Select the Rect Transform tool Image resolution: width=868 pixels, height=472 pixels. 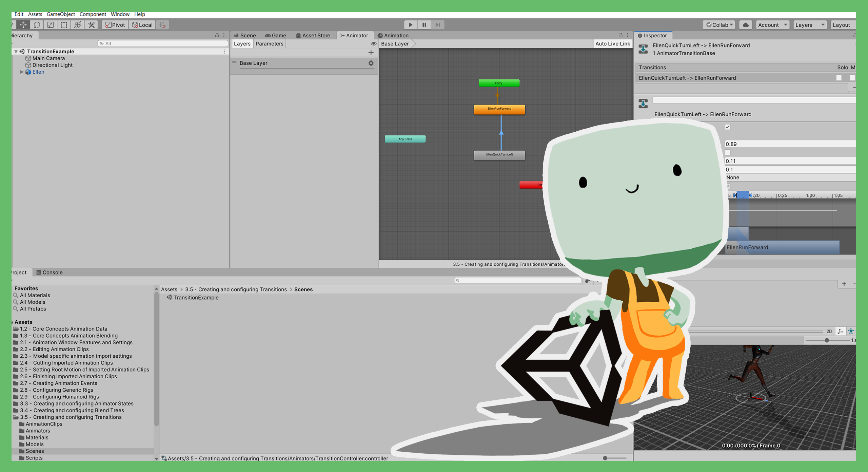pos(64,25)
